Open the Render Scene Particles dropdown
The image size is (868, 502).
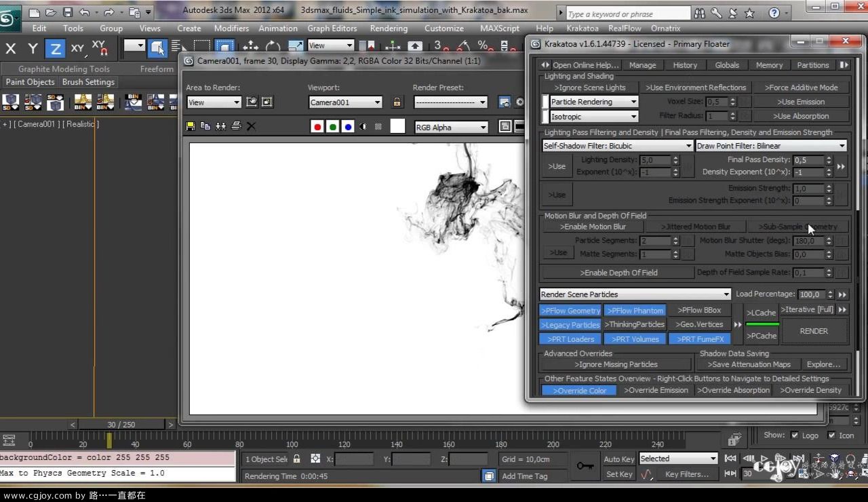point(635,294)
